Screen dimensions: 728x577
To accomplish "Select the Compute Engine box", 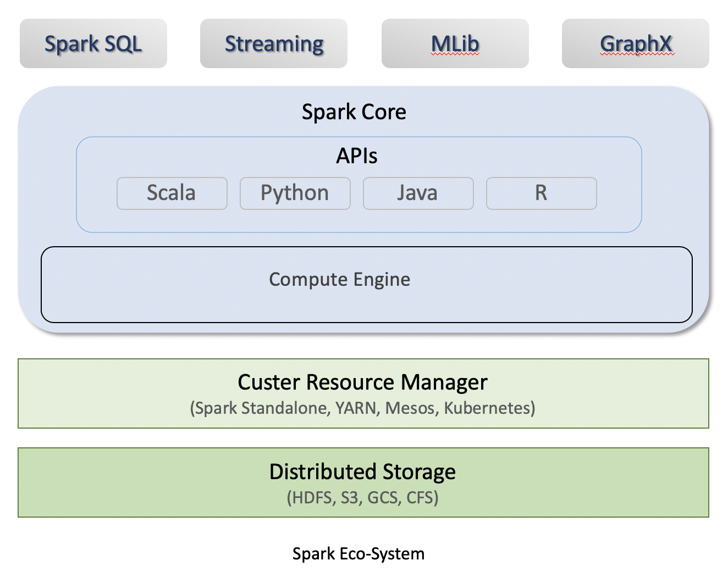I will tap(367, 285).
